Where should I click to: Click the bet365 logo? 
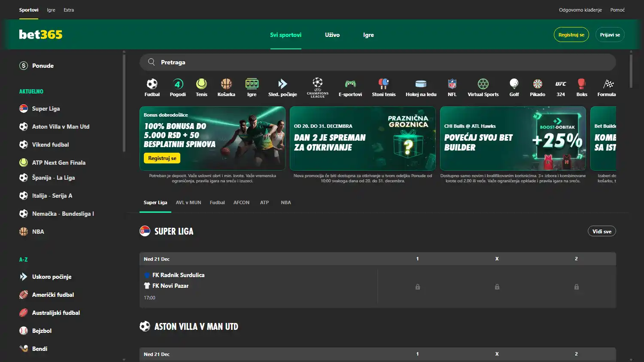(x=41, y=34)
